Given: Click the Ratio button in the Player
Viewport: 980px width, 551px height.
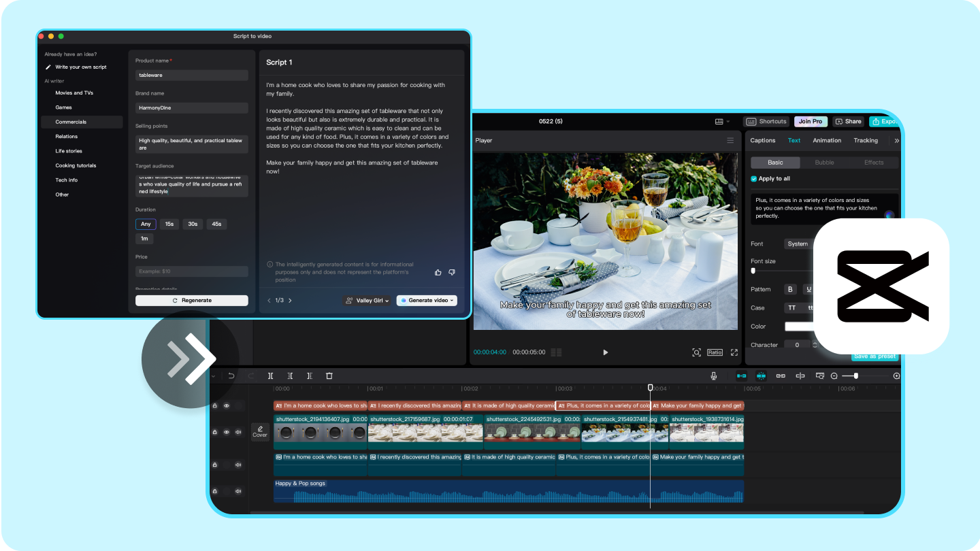Looking at the screenshot, I should [715, 352].
